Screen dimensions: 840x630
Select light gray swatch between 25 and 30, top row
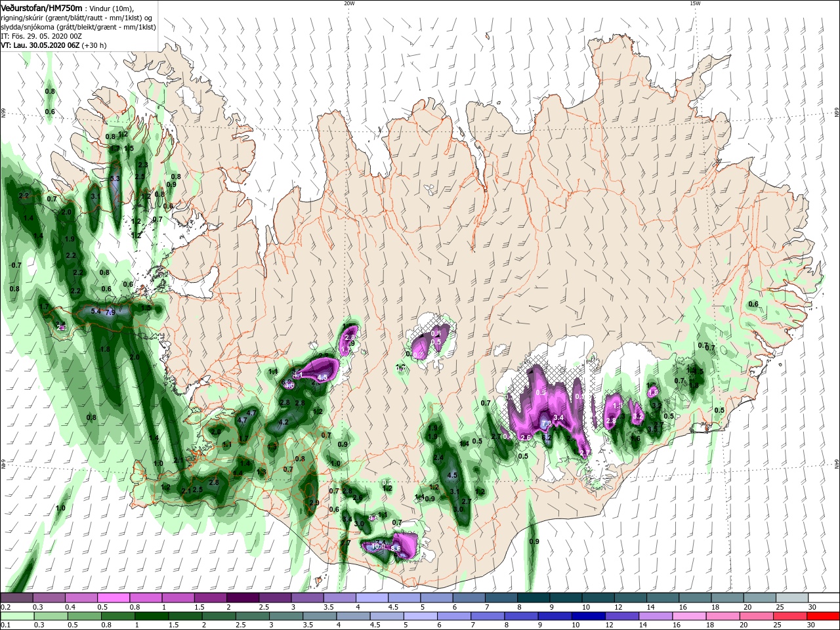click(791, 598)
